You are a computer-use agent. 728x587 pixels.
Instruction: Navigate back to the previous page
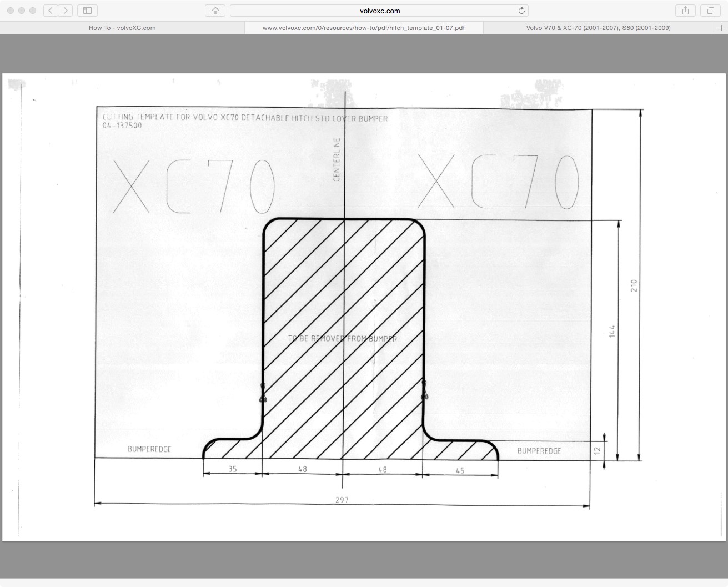click(49, 10)
